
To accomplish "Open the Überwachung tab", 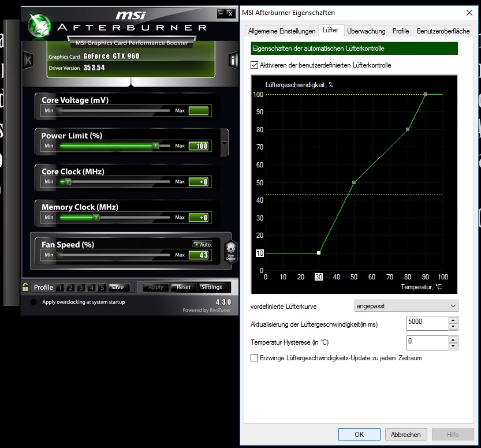I will [x=366, y=31].
